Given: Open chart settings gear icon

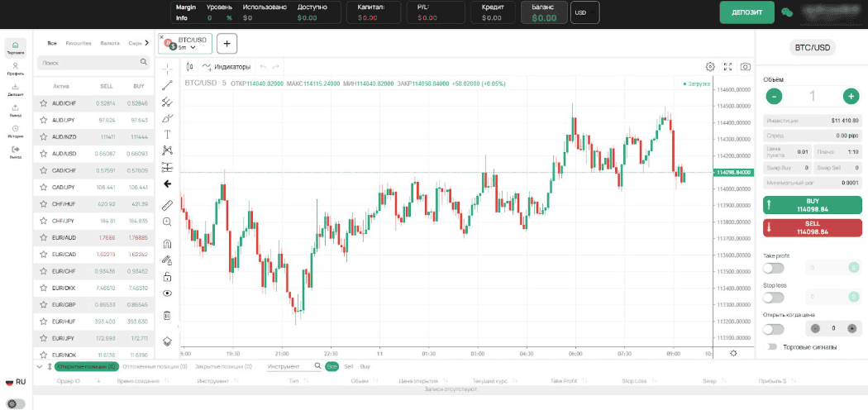Looking at the screenshot, I should (710, 66).
